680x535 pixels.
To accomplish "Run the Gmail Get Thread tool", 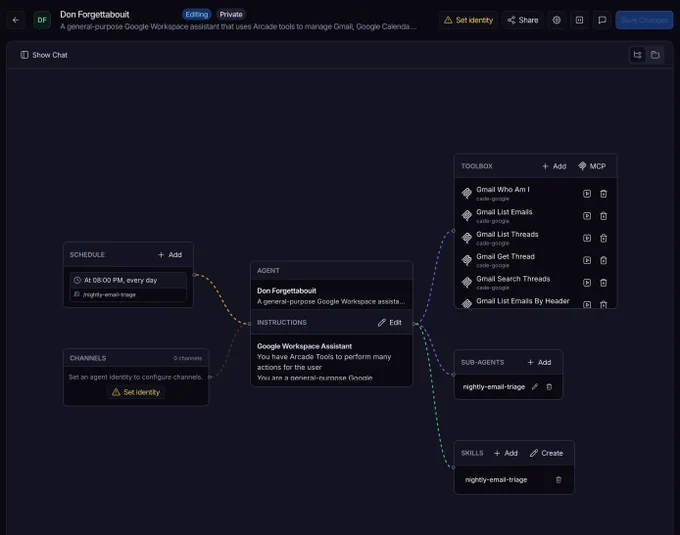I will pyautogui.click(x=587, y=260).
